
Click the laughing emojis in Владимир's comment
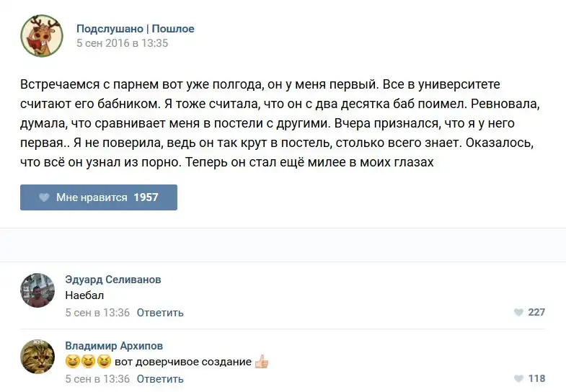tap(88, 362)
